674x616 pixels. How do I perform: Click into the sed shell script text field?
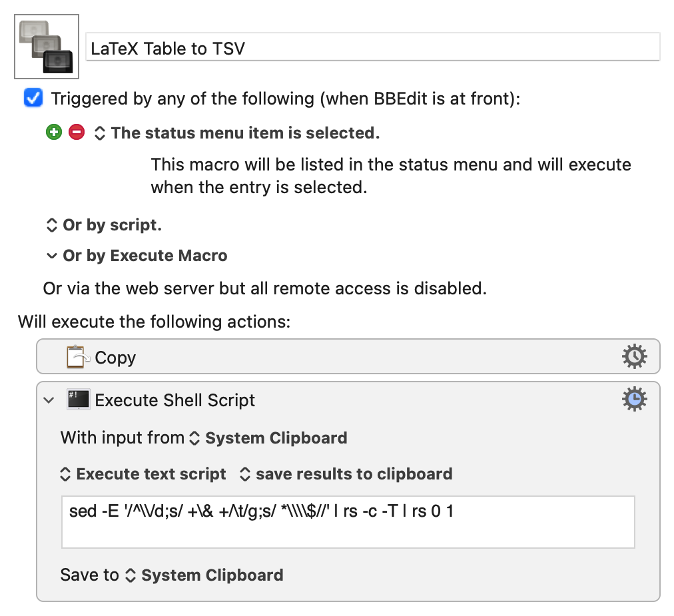(x=347, y=521)
